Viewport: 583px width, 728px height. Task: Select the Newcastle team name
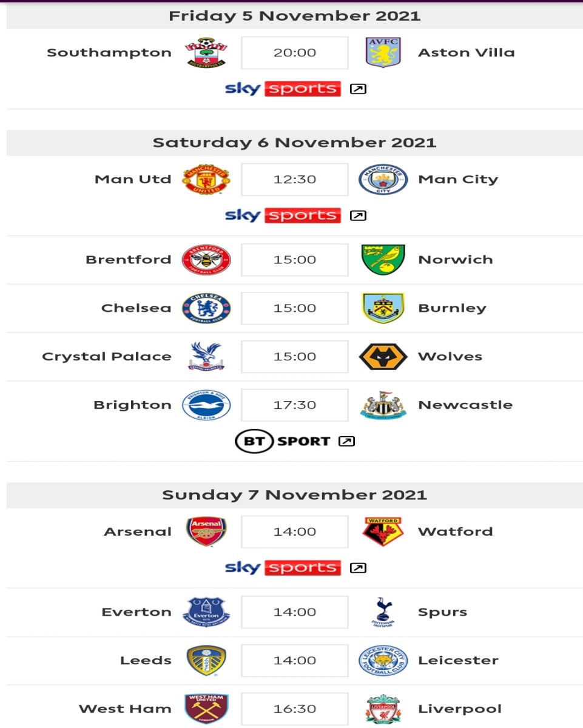[x=465, y=405]
